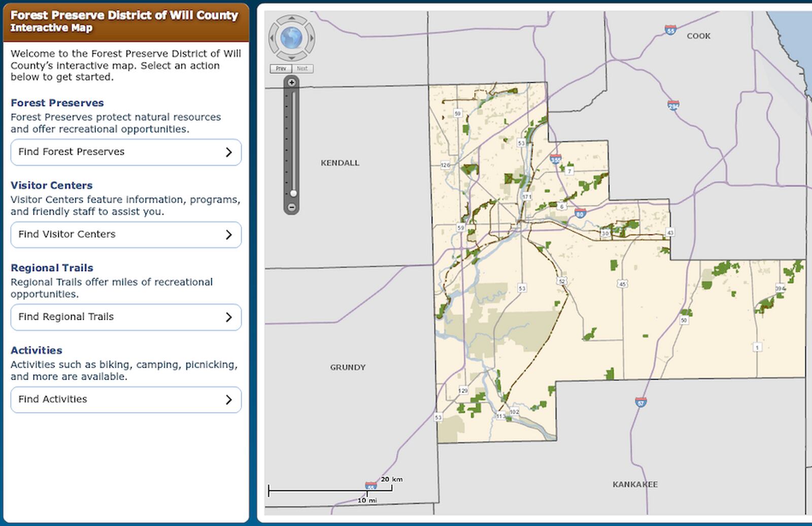Click the Prev navigation button
The image size is (812, 526).
(x=280, y=68)
